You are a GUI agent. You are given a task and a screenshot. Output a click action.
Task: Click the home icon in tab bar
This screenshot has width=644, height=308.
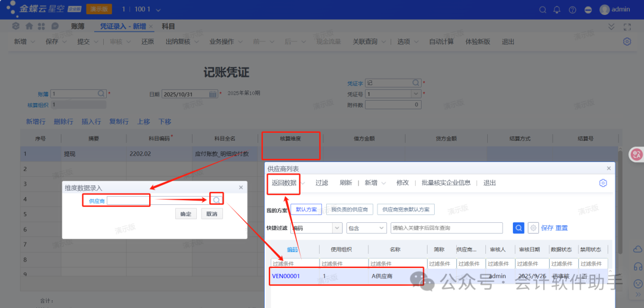point(29,27)
